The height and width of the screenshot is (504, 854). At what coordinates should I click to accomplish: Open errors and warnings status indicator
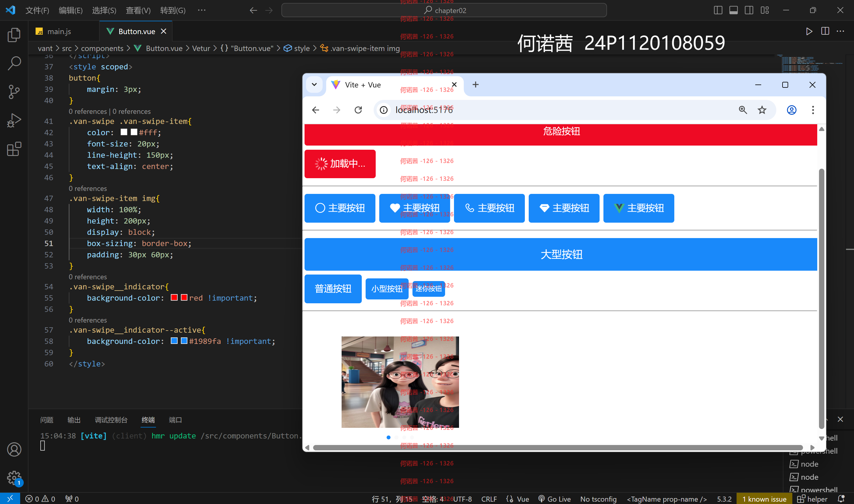click(40, 499)
